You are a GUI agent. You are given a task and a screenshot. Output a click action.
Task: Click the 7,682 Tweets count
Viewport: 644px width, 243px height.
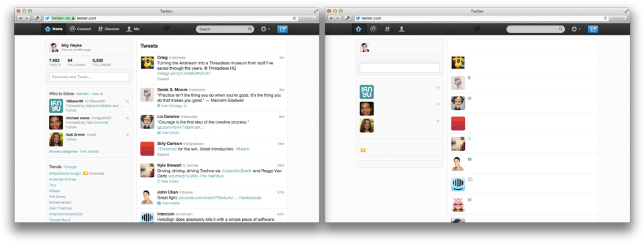(x=54, y=62)
